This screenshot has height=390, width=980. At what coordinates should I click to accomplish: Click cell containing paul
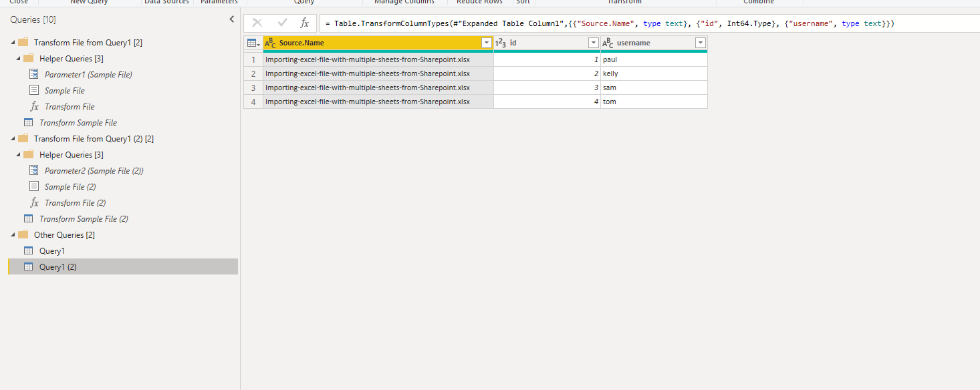point(654,59)
